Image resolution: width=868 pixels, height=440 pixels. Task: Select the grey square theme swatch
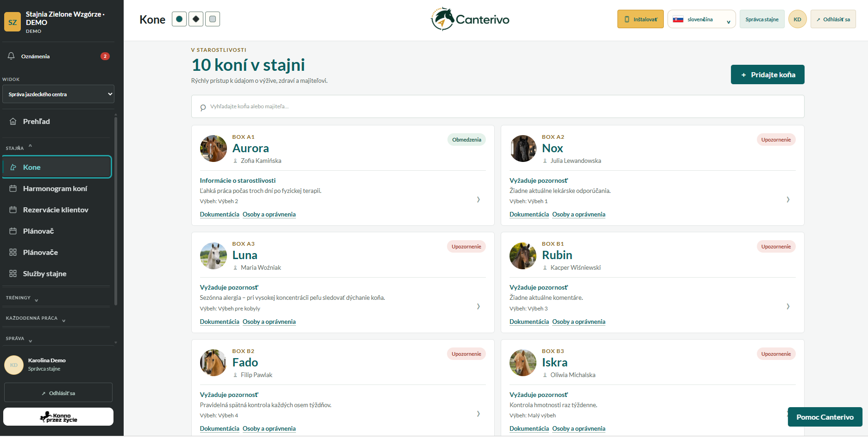click(213, 19)
